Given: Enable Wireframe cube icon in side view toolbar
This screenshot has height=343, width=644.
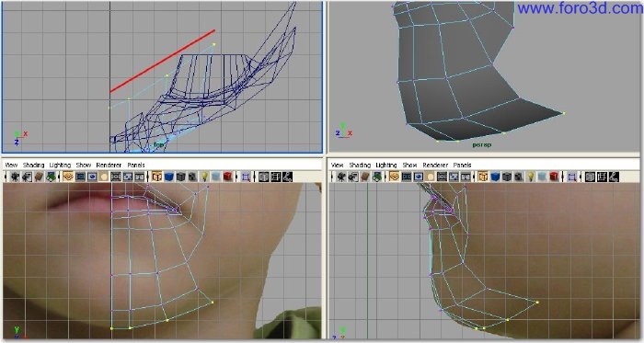Looking at the screenshot, I should (x=483, y=177).
